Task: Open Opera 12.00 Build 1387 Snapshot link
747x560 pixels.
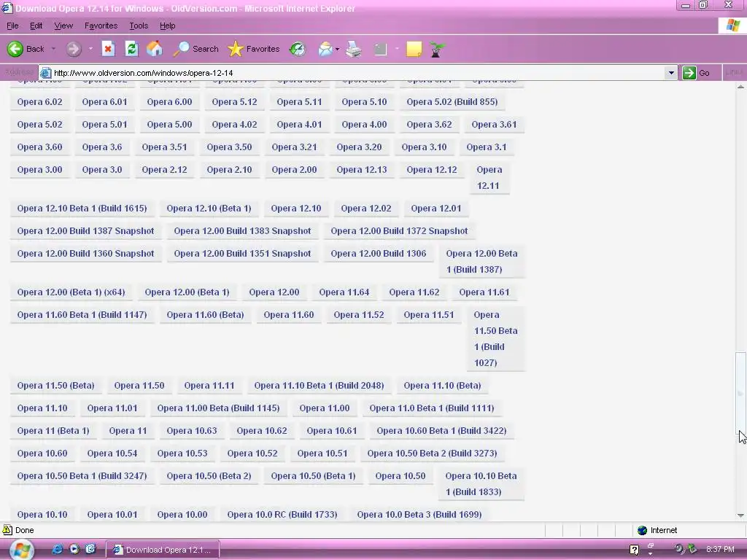Action: pyautogui.click(x=86, y=231)
